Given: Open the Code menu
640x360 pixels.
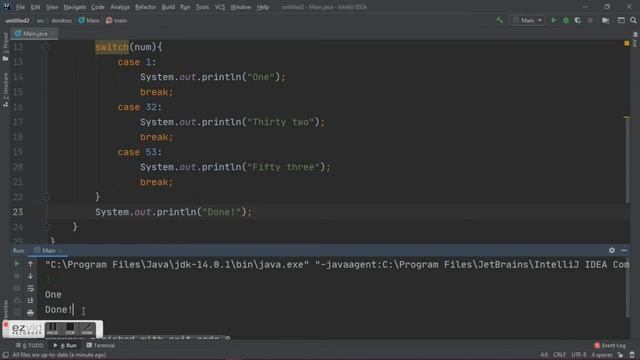Looking at the screenshot, I should point(98,7).
